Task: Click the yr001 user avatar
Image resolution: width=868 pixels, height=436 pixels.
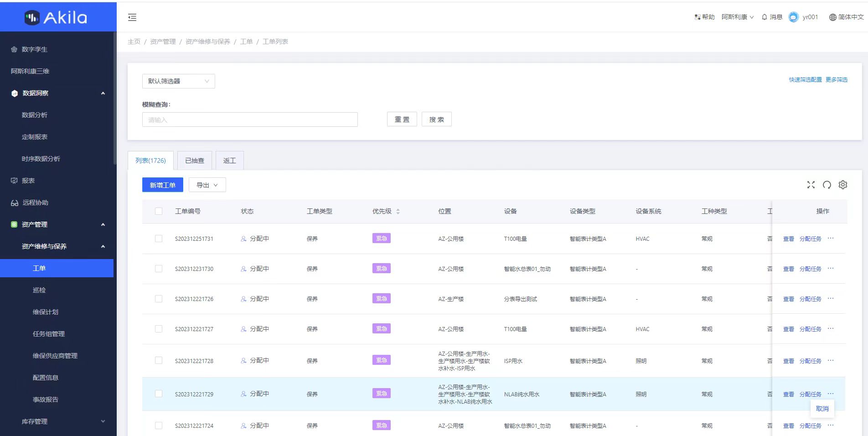Action: tap(794, 17)
